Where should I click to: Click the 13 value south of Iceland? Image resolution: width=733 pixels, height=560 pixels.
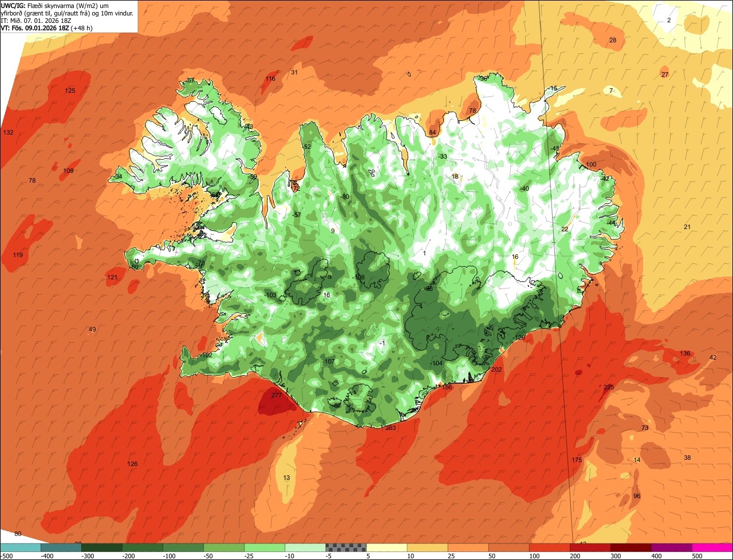pyautogui.click(x=287, y=478)
